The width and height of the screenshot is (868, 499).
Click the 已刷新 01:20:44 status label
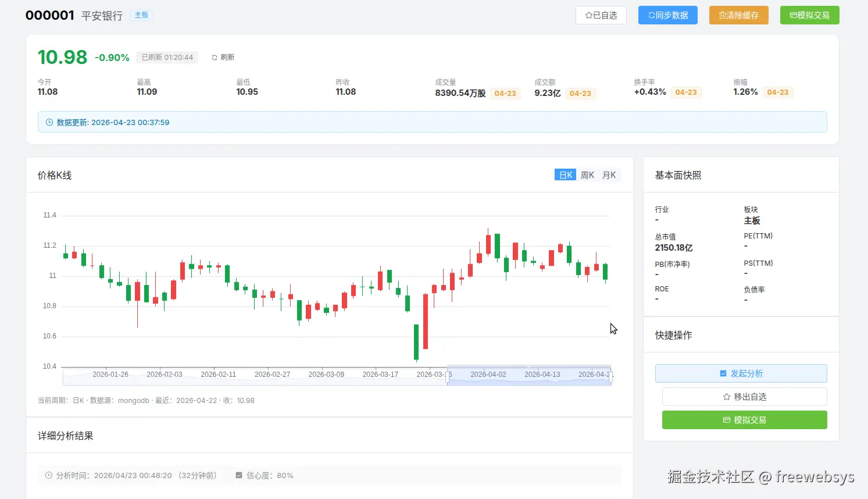coord(167,57)
